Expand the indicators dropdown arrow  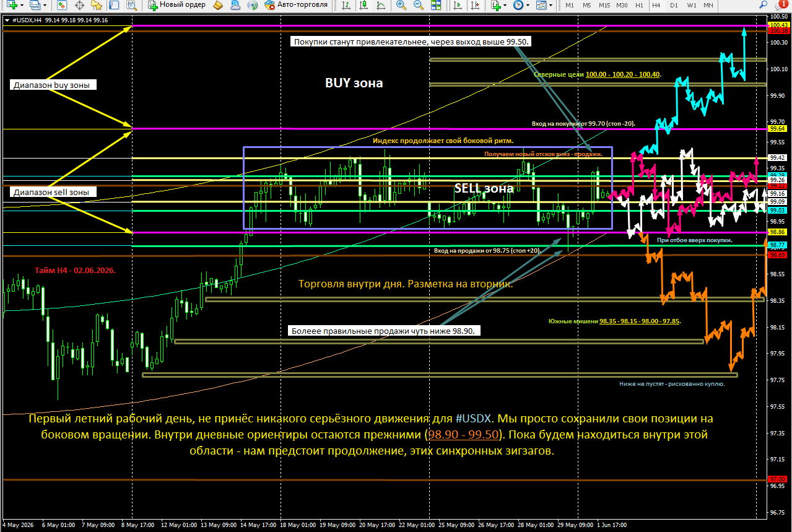(x=506, y=5)
